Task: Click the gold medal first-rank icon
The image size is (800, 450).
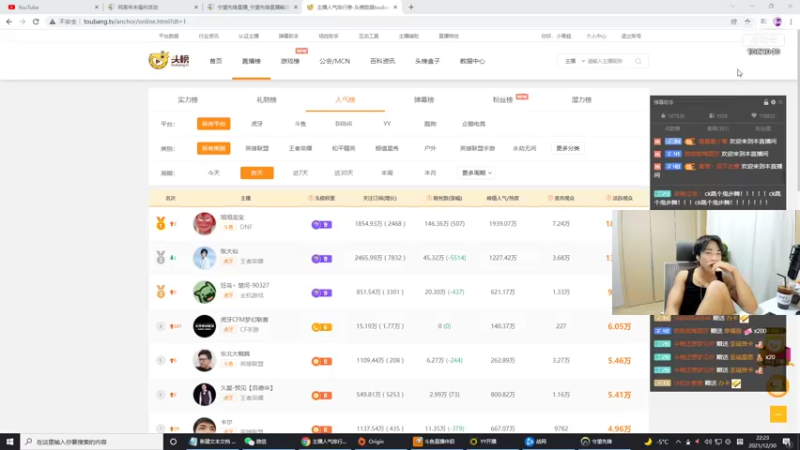Action: pos(161,223)
